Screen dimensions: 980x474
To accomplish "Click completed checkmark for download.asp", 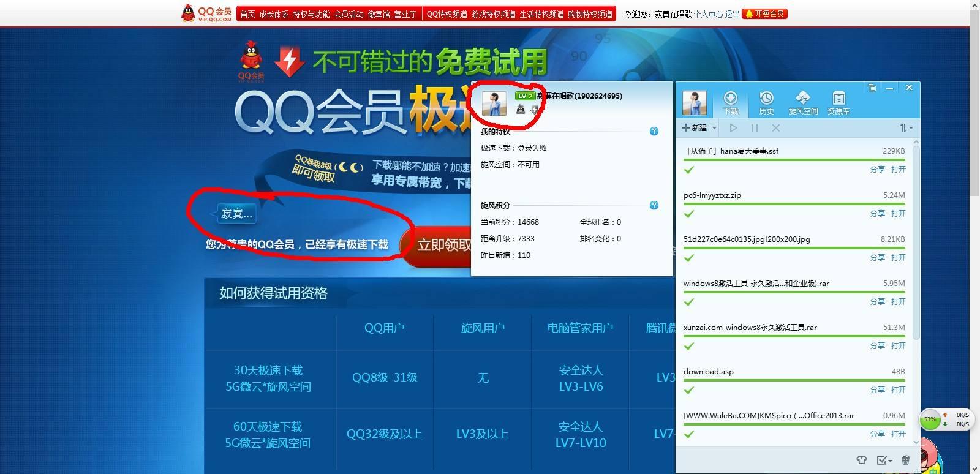I will (689, 390).
